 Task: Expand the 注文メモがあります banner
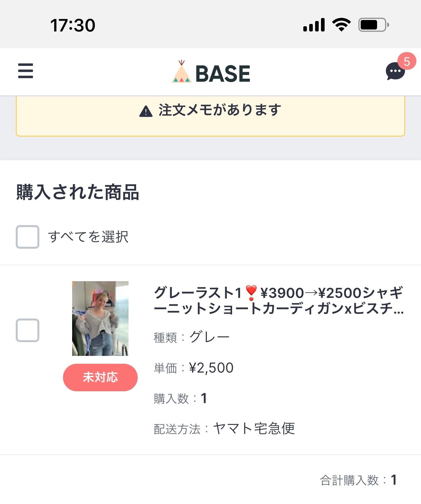coord(210,115)
